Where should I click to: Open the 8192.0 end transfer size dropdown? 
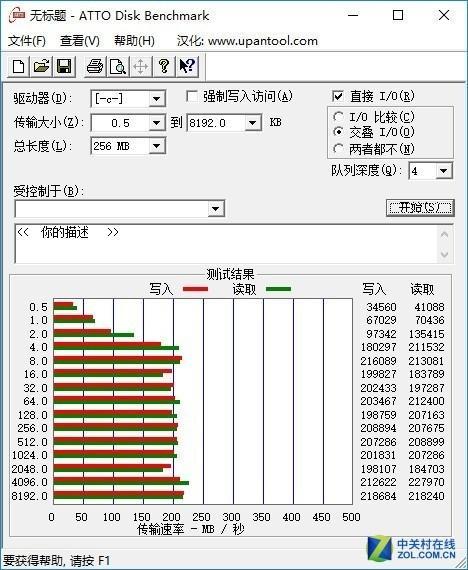(252, 123)
